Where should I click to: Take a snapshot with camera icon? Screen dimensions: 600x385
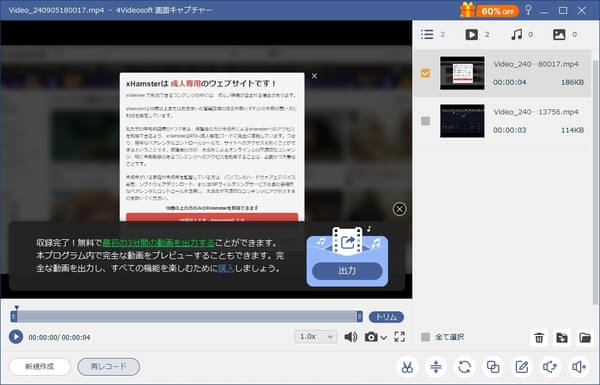click(x=371, y=337)
